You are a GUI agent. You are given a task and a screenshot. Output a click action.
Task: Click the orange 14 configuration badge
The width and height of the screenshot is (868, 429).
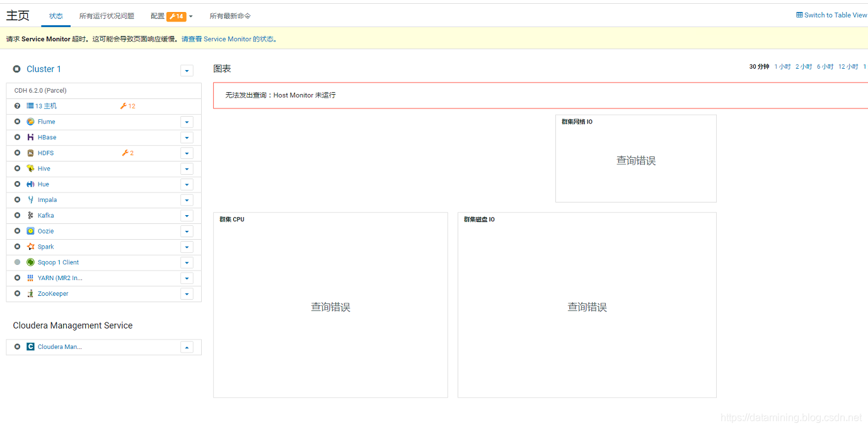(x=176, y=16)
